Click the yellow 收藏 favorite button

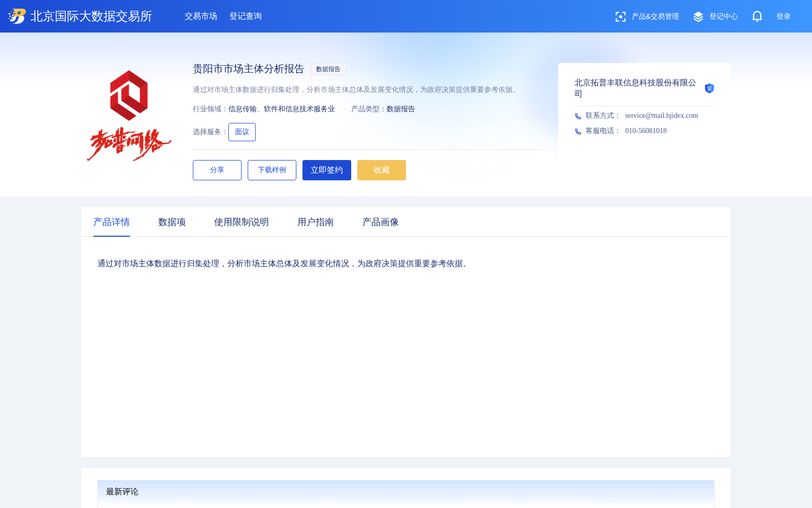click(x=382, y=170)
